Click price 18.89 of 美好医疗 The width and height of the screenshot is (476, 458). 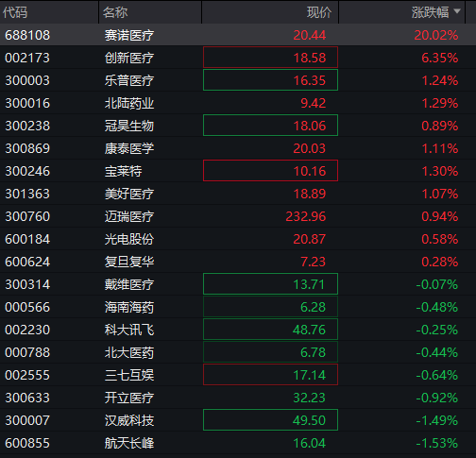click(310, 194)
